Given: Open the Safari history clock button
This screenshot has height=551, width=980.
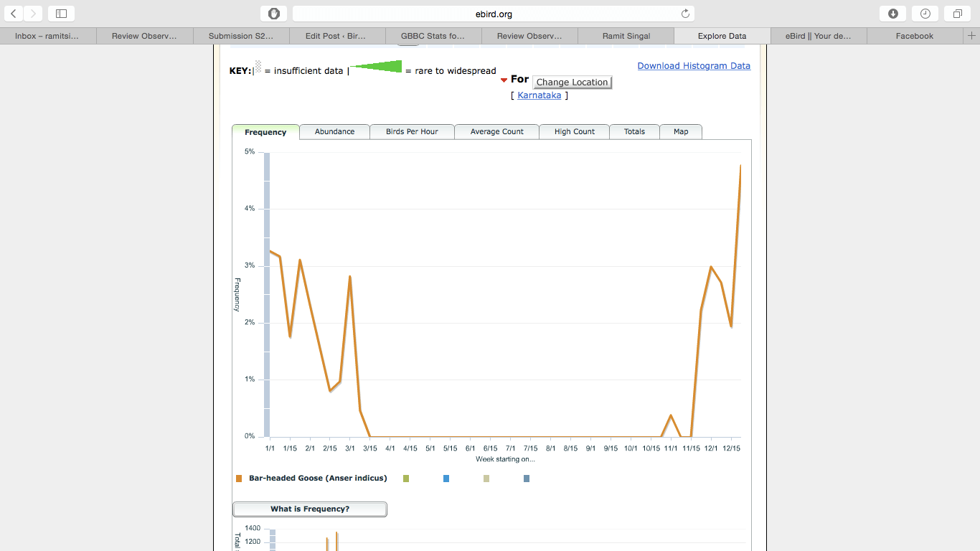Looking at the screenshot, I should (925, 14).
